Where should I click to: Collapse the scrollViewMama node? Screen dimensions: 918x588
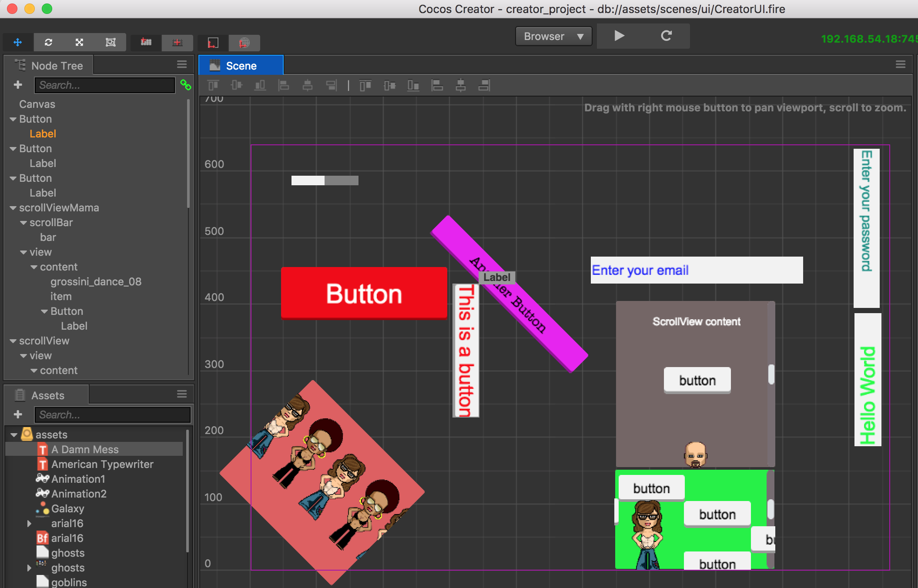click(13, 208)
